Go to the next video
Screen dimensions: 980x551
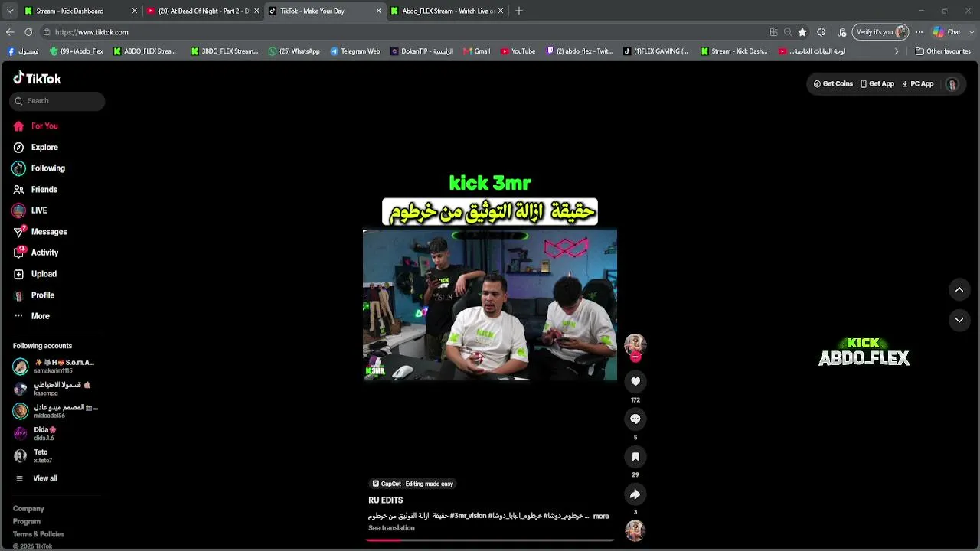coord(959,320)
